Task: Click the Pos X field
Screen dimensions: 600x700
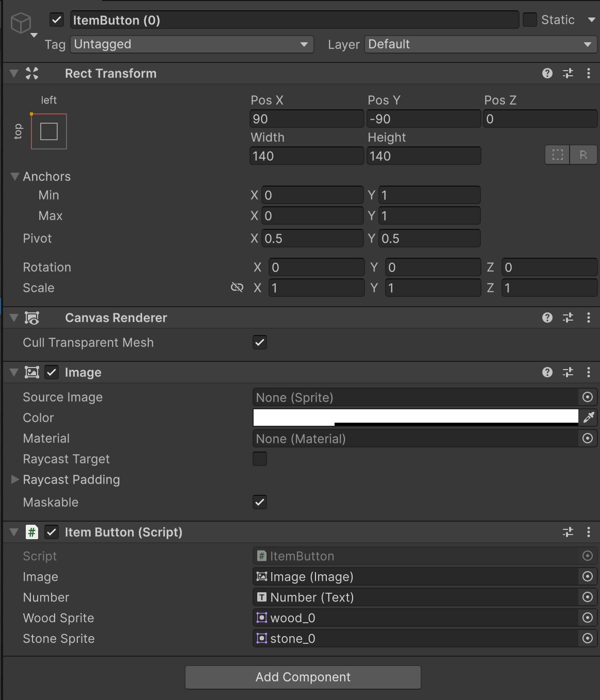Action: (x=307, y=119)
